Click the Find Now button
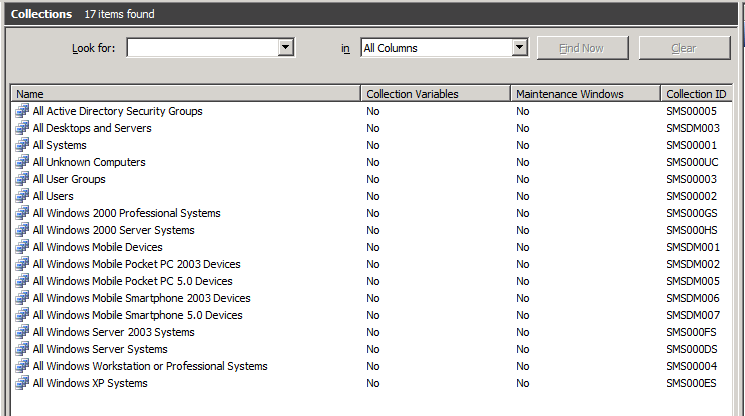 click(583, 48)
